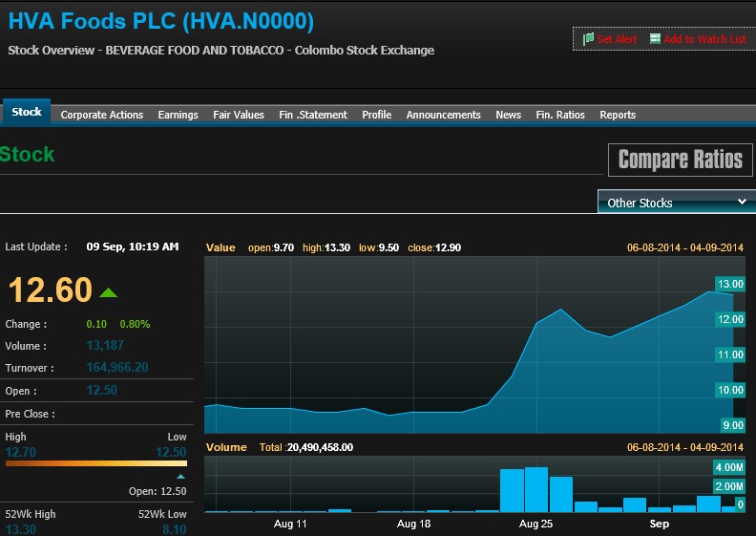Switch to the Fin. Ratios tab
Screen dimensions: 756x536
[560, 115]
